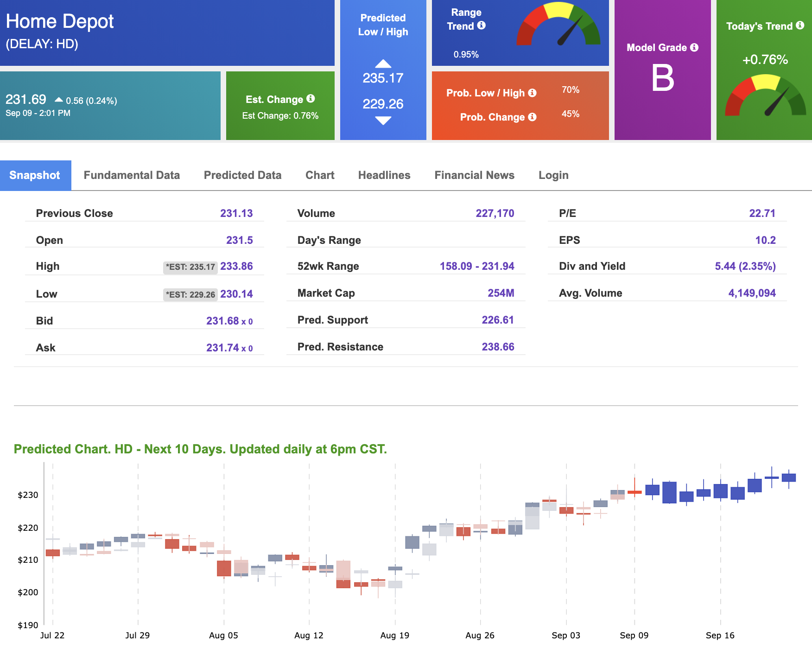Click the Day's Range label
812x649 pixels.
[329, 240]
